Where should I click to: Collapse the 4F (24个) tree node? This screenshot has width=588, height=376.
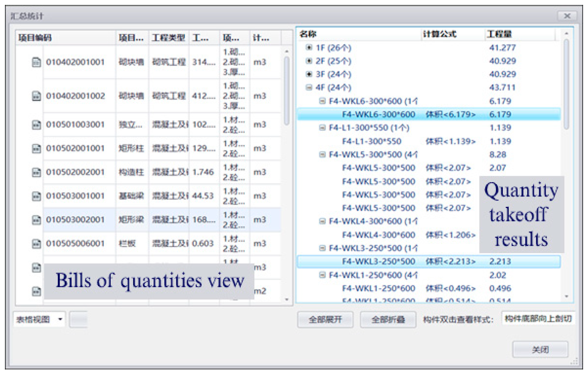309,88
